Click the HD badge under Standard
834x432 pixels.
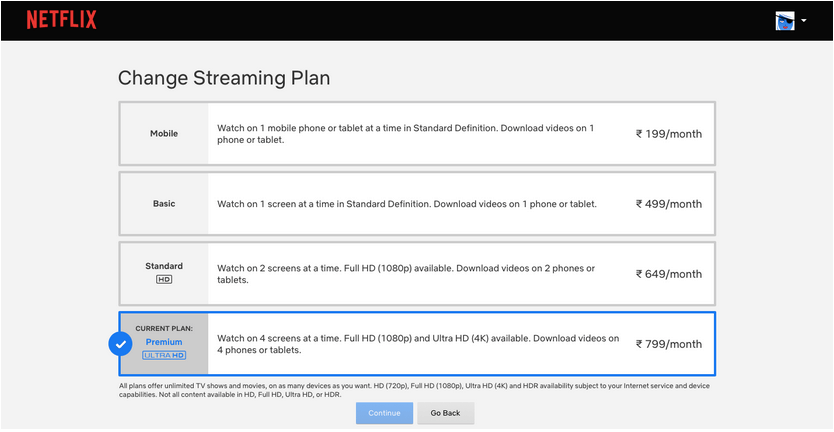(x=164, y=280)
